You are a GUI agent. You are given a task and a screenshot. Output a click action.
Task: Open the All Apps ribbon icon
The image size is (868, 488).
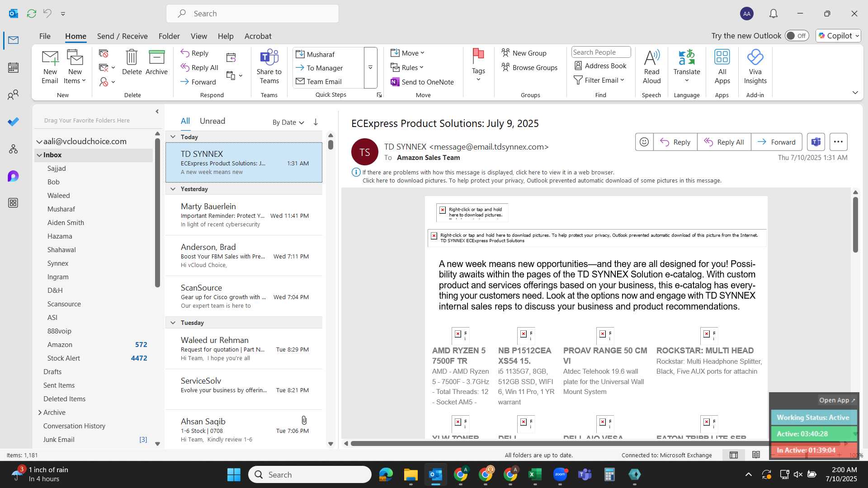pyautogui.click(x=722, y=67)
